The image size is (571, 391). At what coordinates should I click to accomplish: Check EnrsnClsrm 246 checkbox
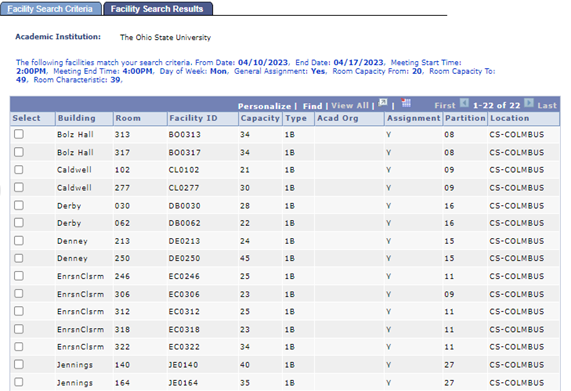coord(19,276)
